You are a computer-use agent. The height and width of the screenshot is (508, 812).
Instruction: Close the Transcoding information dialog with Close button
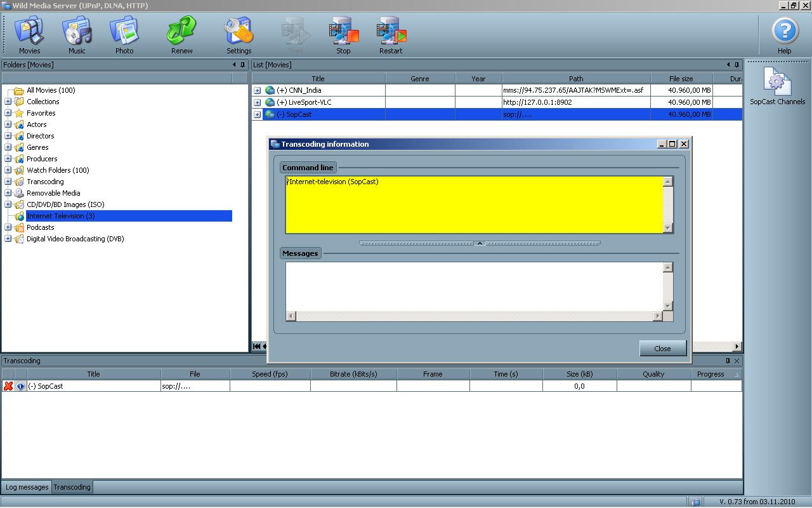(663, 348)
